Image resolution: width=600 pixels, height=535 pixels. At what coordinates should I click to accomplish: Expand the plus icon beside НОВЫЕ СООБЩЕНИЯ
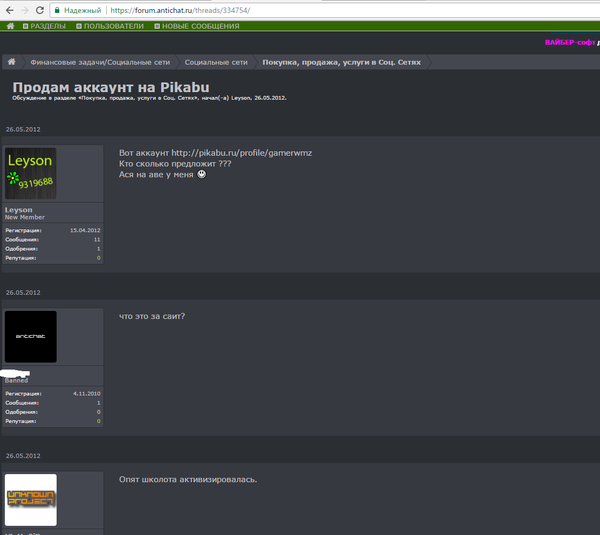point(157,26)
